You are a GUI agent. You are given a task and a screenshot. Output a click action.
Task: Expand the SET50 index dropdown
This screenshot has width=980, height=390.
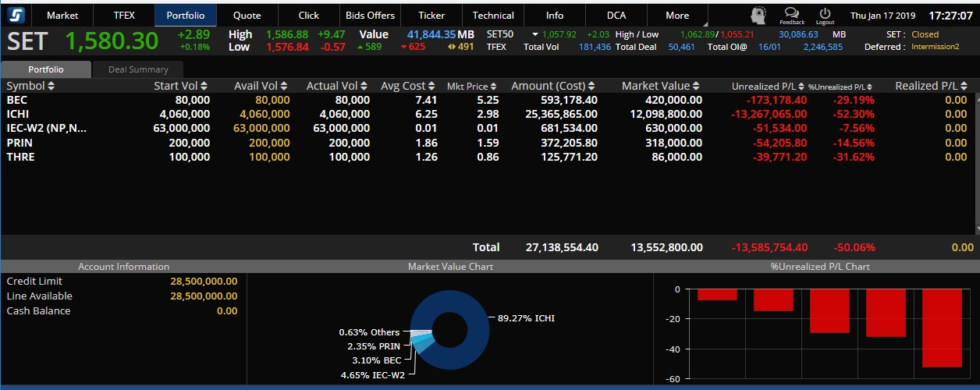[x=534, y=34]
